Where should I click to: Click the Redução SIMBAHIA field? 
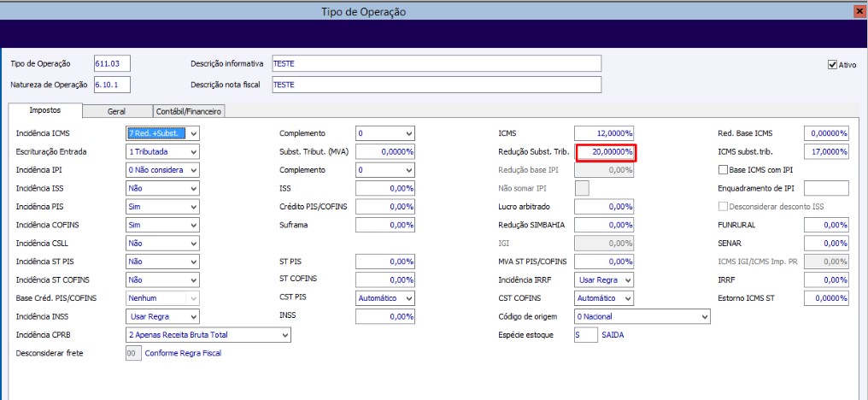pyautogui.click(x=604, y=225)
